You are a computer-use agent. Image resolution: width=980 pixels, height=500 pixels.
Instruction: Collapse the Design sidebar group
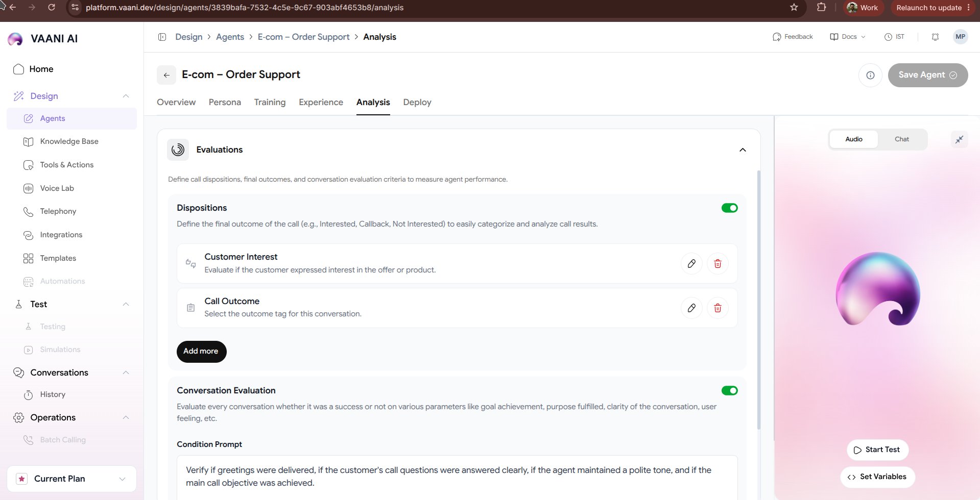pyautogui.click(x=126, y=96)
